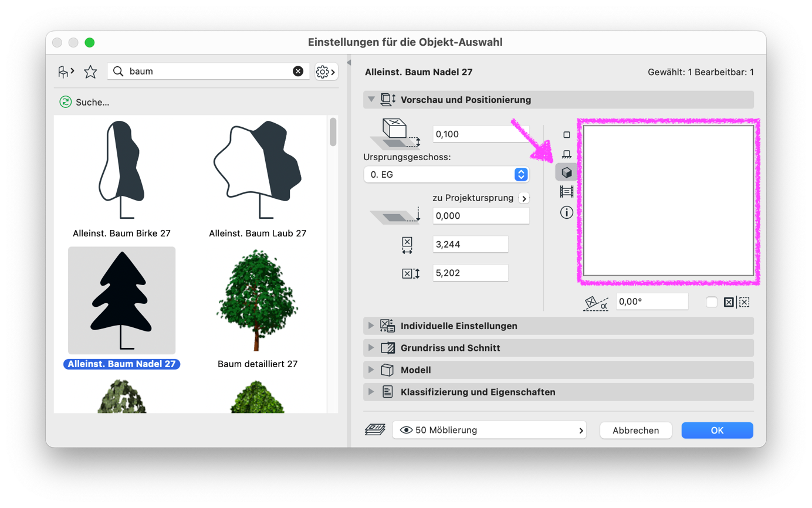Click the Abbrechen button
Image resolution: width=812 pixels, height=508 pixels.
[x=635, y=430]
